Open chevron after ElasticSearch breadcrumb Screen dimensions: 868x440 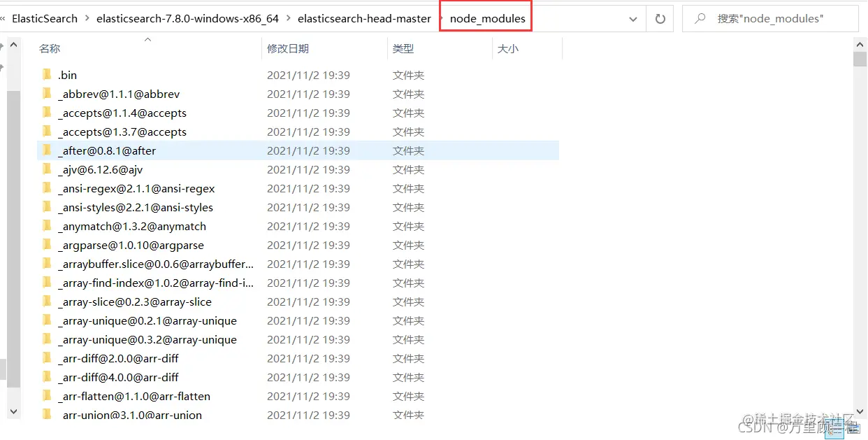87,19
